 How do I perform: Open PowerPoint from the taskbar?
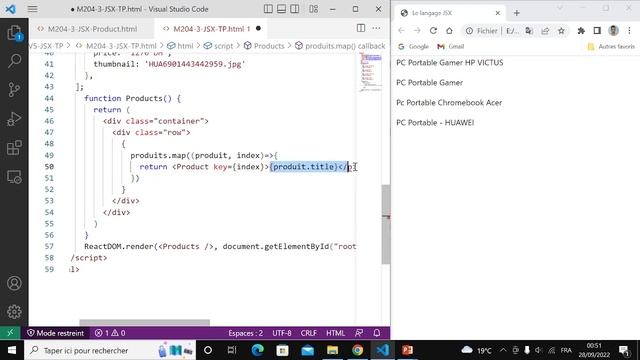click(x=407, y=350)
